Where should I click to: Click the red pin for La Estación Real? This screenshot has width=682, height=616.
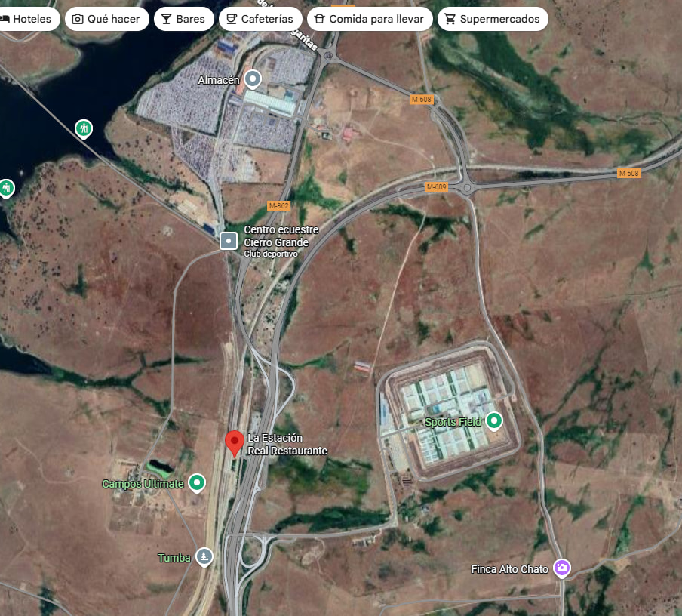[x=235, y=442]
